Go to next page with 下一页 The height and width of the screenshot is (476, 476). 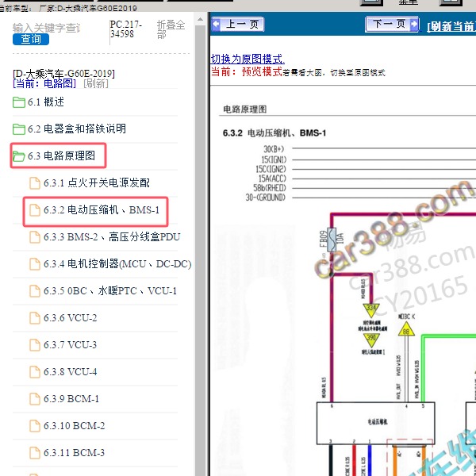coord(392,24)
